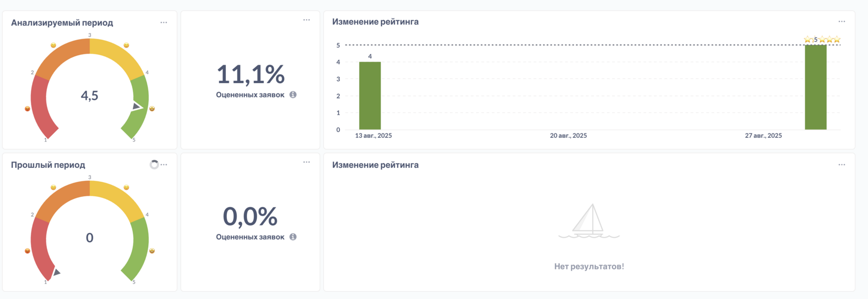Open ellipsis menu of bottom Изменение рейтинга card
This screenshot has width=868, height=299.
click(842, 165)
